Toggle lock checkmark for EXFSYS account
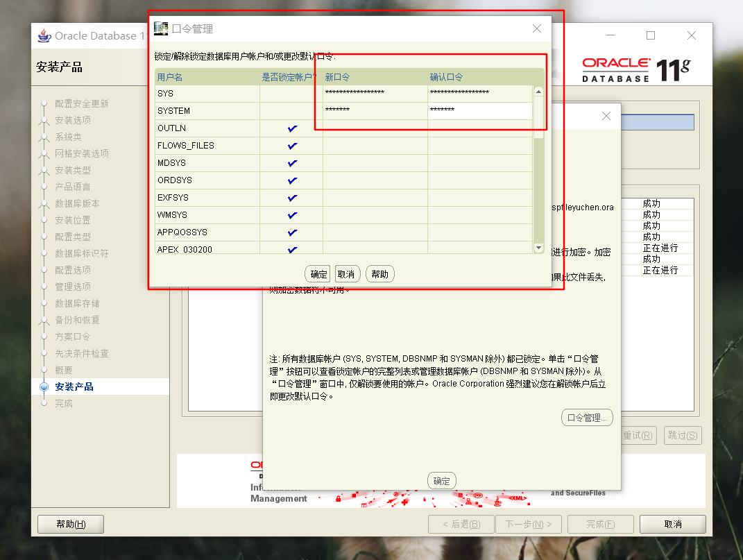 click(x=292, y=198)
